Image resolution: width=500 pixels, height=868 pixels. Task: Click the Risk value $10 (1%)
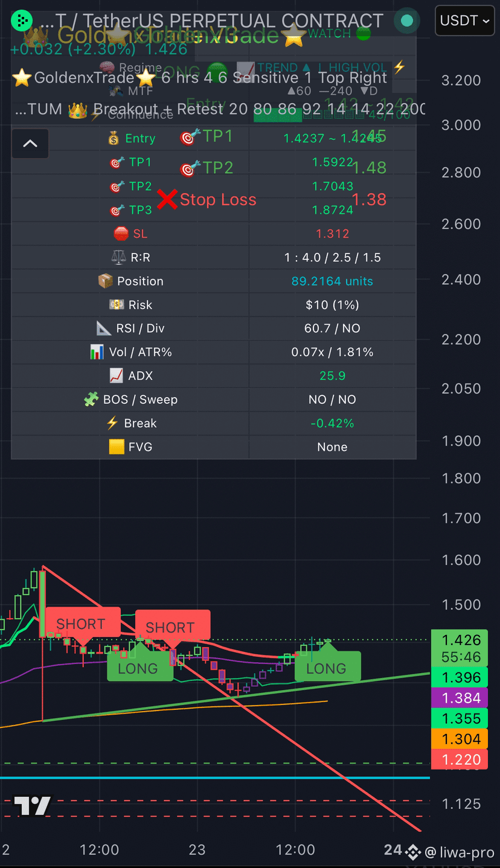coord(332,305)
